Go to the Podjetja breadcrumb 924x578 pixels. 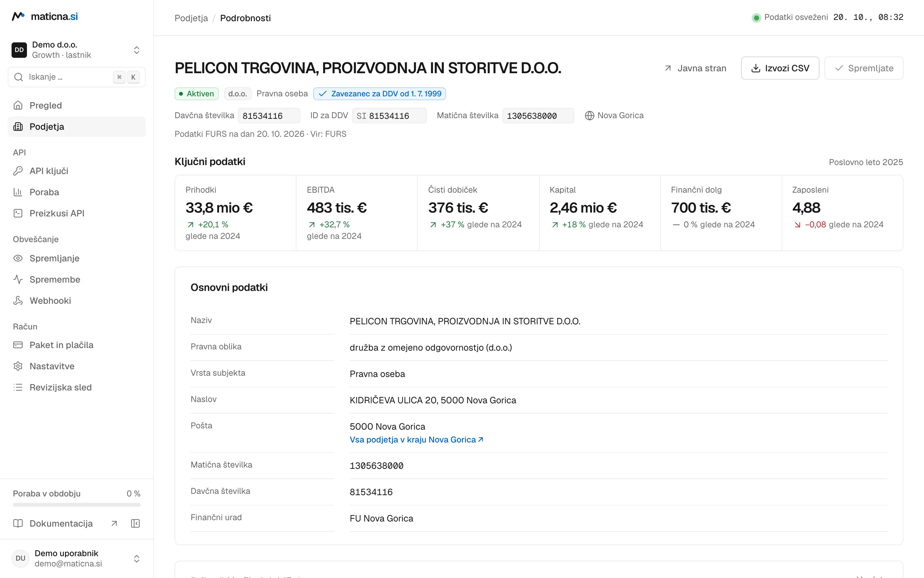[191, 18]
